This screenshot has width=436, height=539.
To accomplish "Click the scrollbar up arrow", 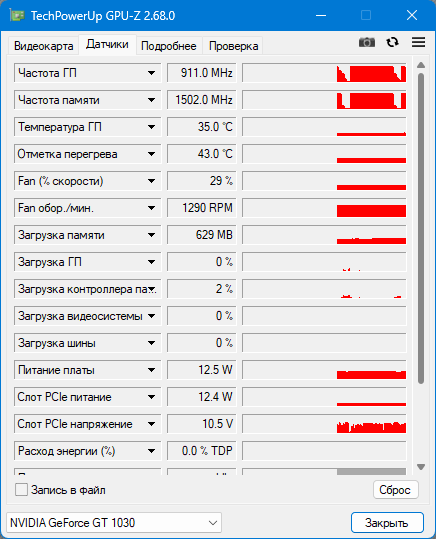I will click(421, 65).
